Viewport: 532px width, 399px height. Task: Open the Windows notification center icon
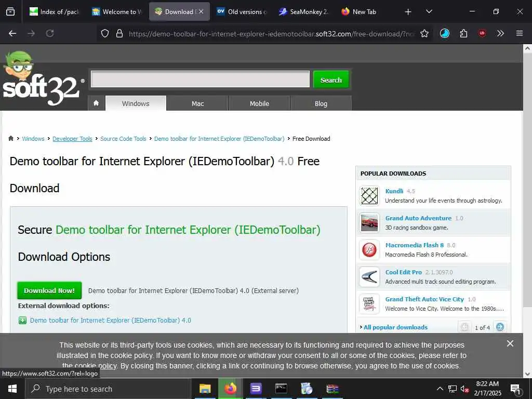(x=515, y=389)
